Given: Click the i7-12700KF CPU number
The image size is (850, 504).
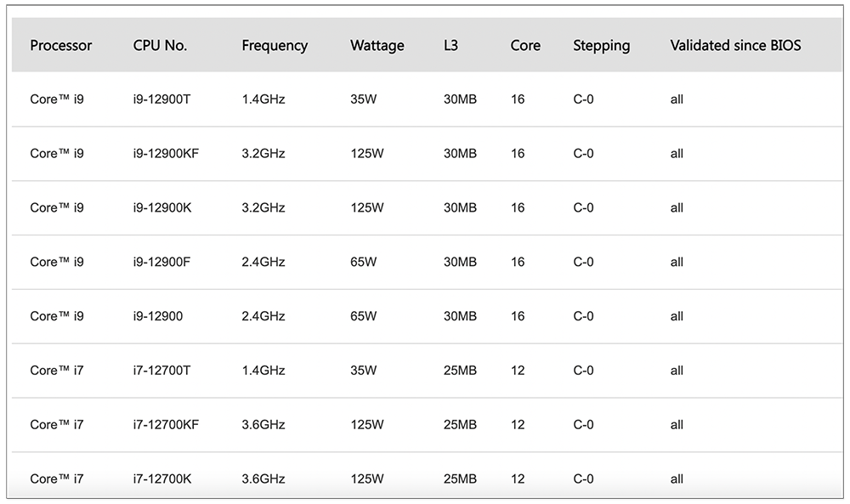Looking at the screenshot, I should [166, 425].
